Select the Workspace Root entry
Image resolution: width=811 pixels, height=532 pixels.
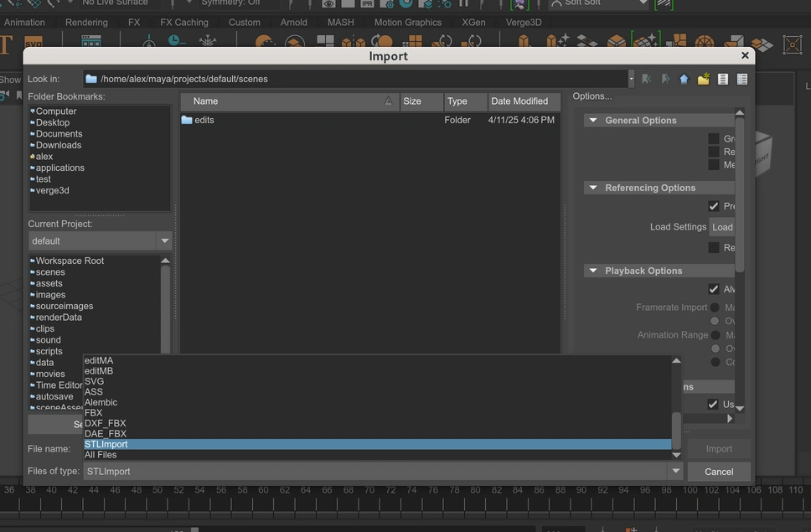tap(70, 261)
